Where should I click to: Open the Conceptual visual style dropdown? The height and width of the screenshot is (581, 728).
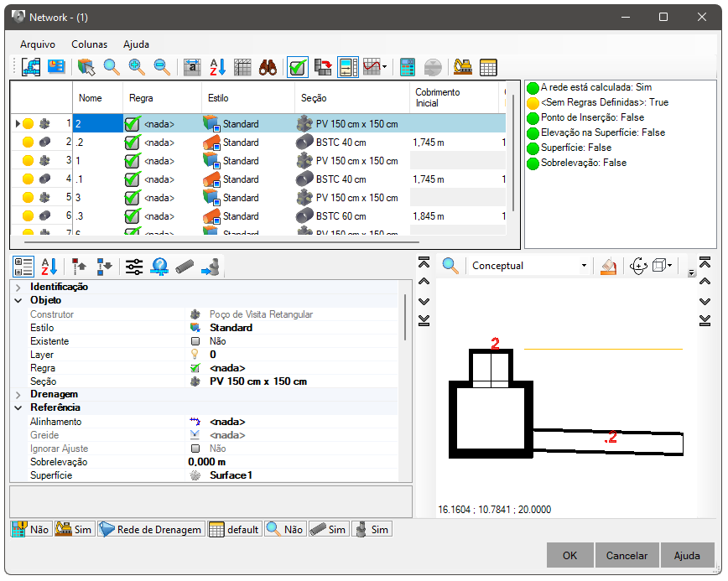coord(584,266)
